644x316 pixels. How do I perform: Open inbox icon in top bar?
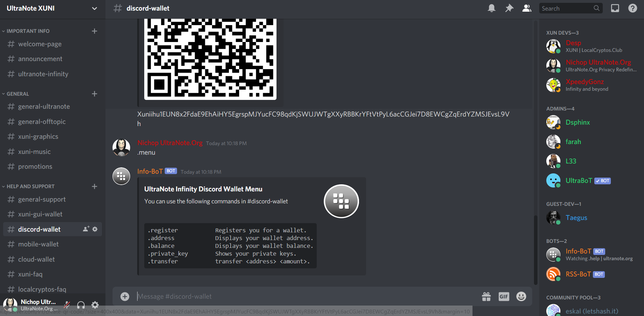[x=615, y=8]
